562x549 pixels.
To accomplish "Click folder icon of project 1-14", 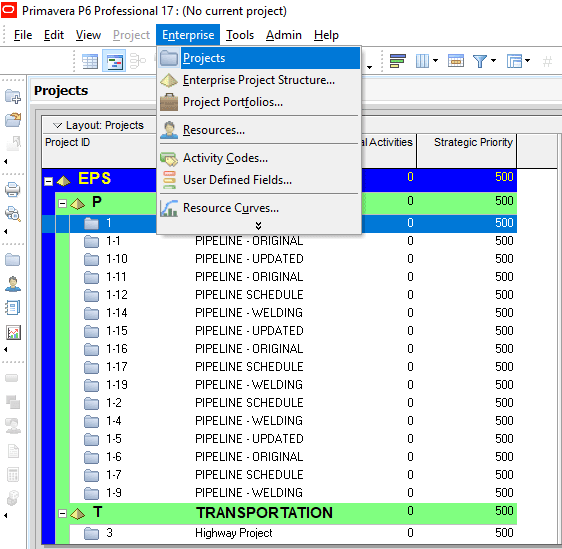I will click(91, 314).
